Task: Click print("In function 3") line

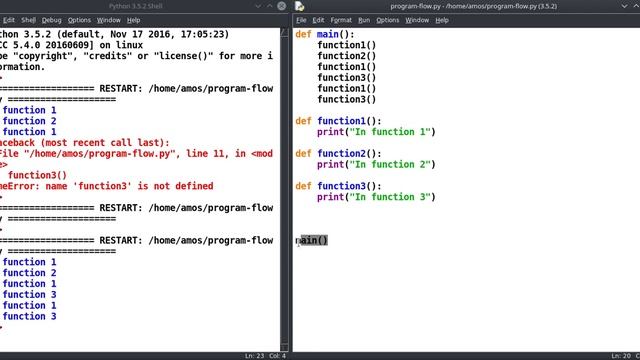Action: coord(376,197)
